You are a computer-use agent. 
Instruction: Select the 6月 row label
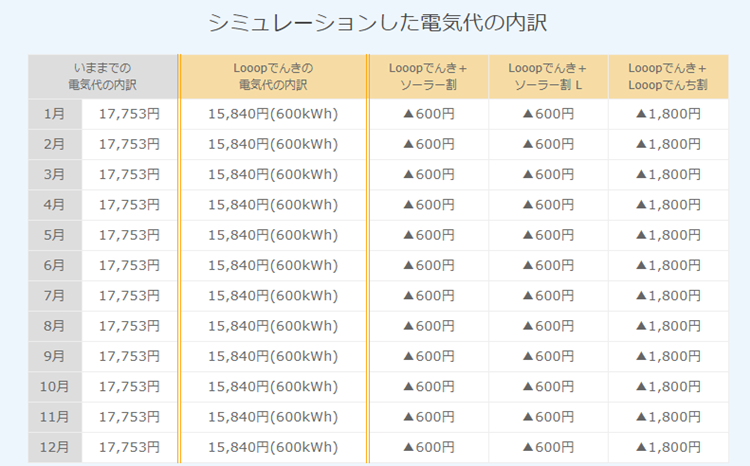[x=55, y=265]
